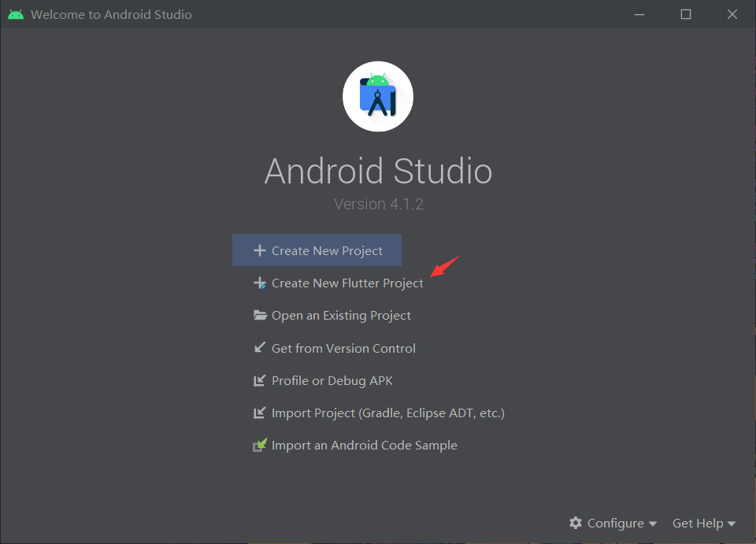Image resolution: width=756 pixels, height=544 pixels.
Task: Click the green icon beside Import an Android Code Sample
Action: point(259,445)
